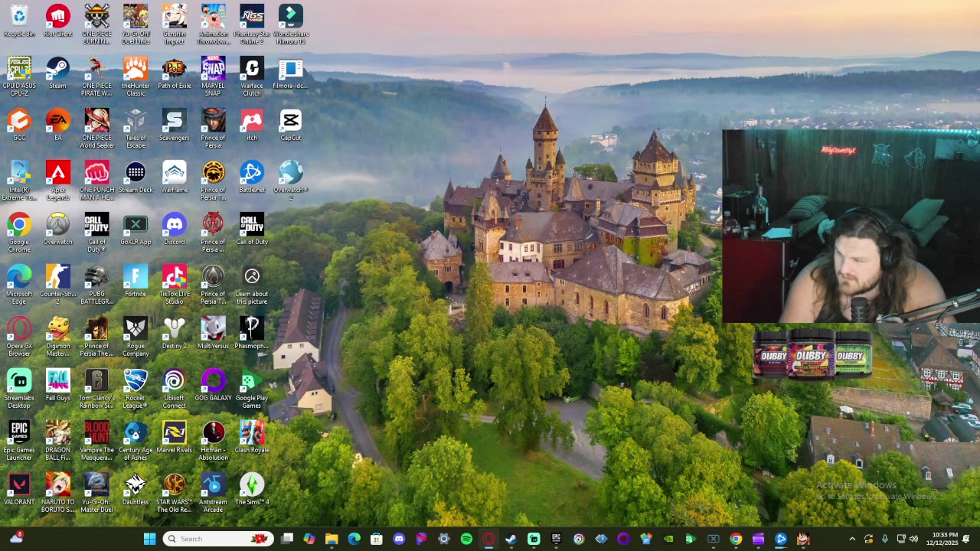The height and width of the screenshot is (551, 980).
Task: Open Copilot from the taskbar
Action: (x=309, y=539)
